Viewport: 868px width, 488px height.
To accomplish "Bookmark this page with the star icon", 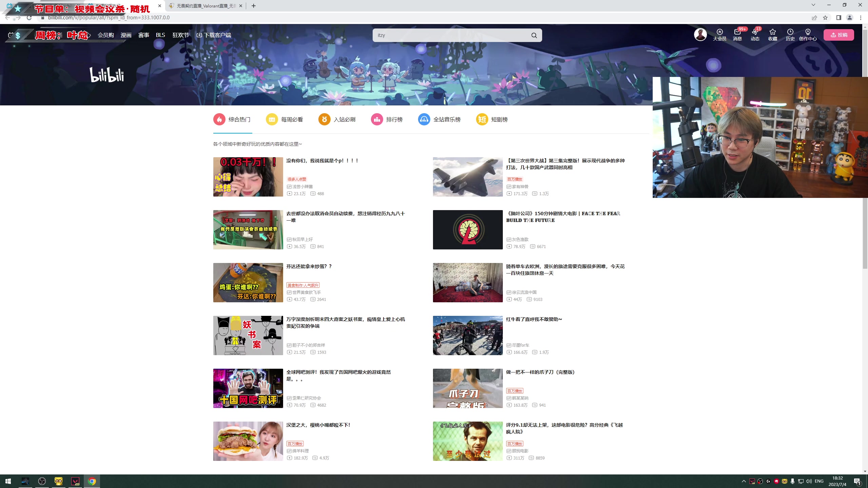I will pos(825,18).
